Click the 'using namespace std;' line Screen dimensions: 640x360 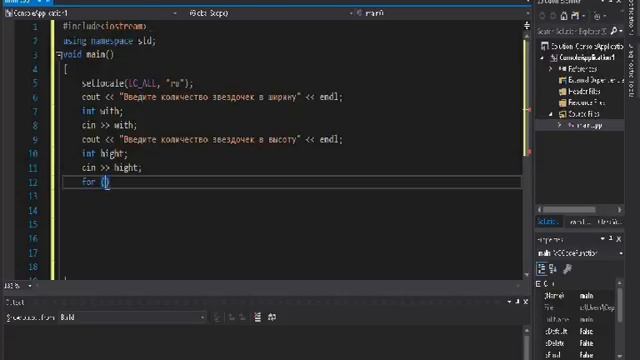pyautogui.click(x=109, y=41)
